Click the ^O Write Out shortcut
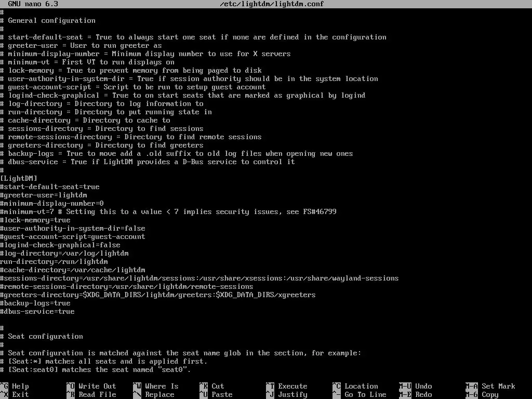Viewport: 532px width, 399px height. click(x=91, y=386)
